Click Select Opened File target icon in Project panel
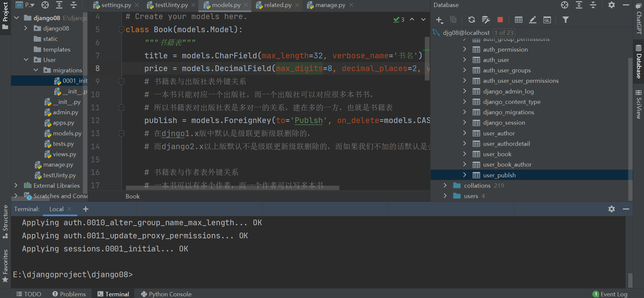644x298 pixels. point(45,5)
